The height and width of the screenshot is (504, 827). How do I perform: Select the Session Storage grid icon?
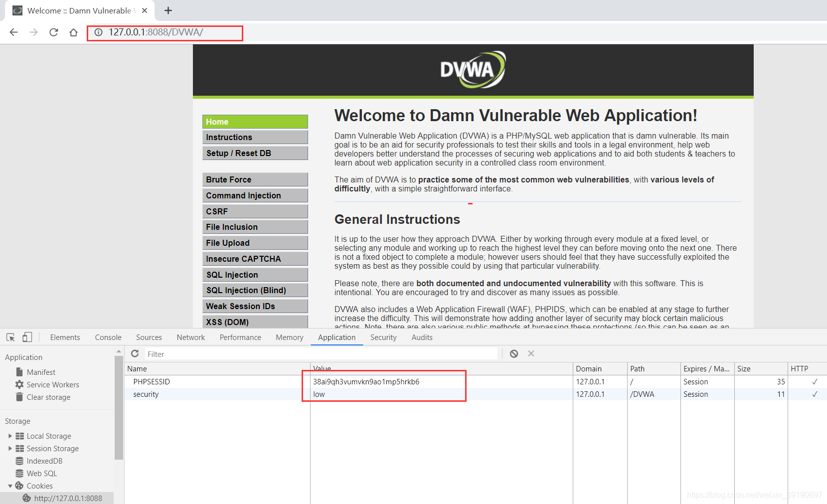19,448
